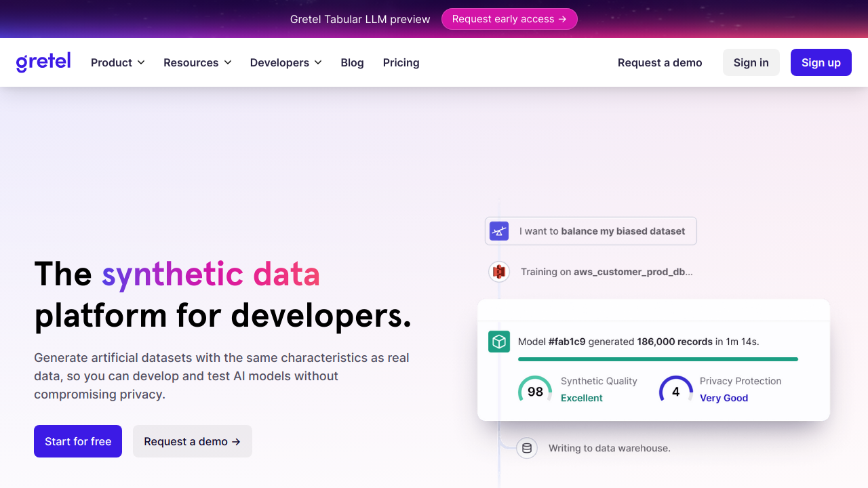
Task: Click 'Writing to data warehouse.' text
Action: 610,448
